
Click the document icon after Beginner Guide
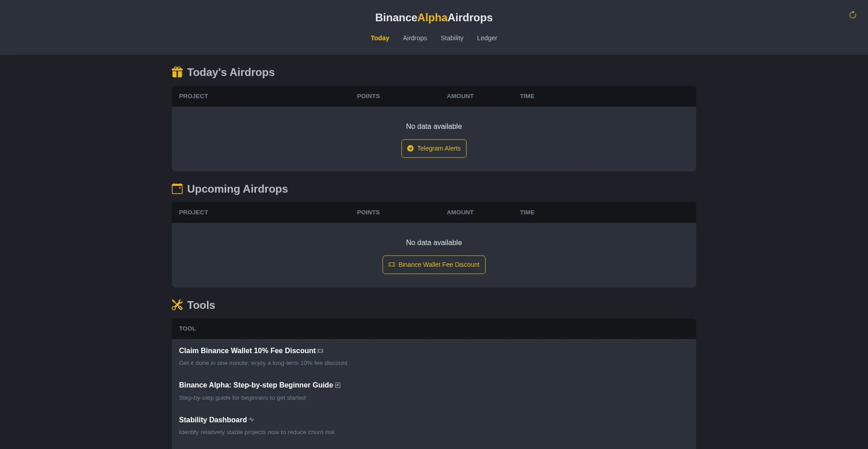(338, 385)
